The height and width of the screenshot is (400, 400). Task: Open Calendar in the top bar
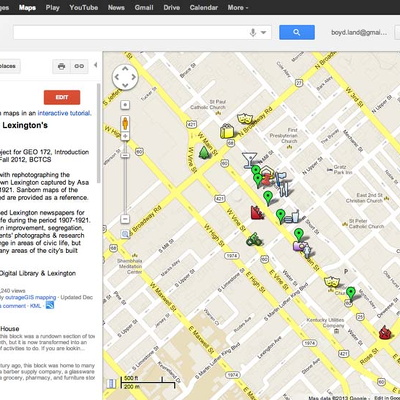204,7
